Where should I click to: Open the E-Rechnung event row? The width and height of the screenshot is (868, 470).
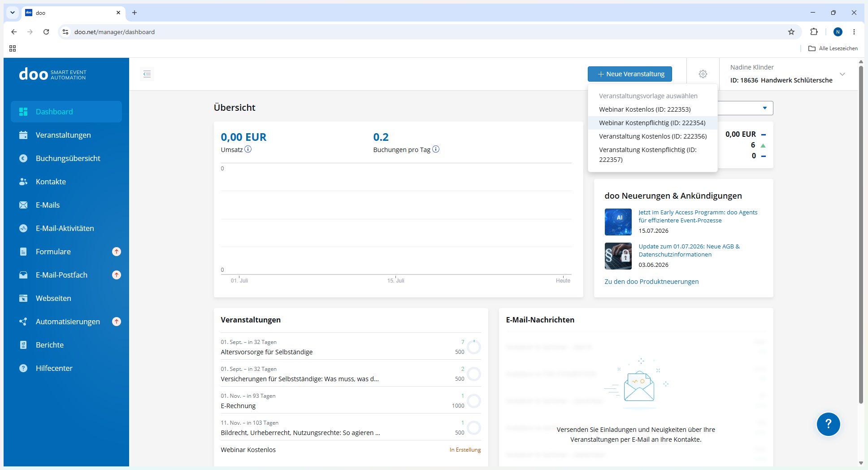point(351,400)
